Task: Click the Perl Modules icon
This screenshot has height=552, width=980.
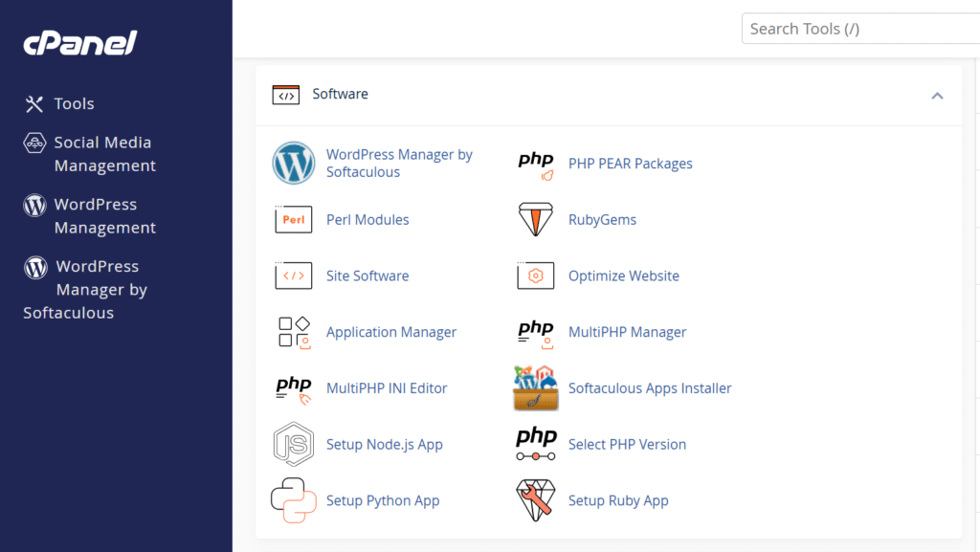Action: click(294, 219)
